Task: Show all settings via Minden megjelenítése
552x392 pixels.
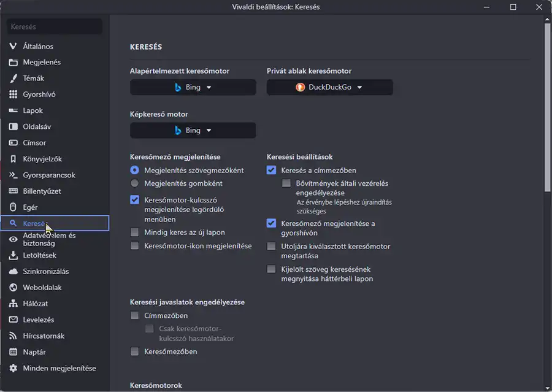Action: tap(59, 368)
